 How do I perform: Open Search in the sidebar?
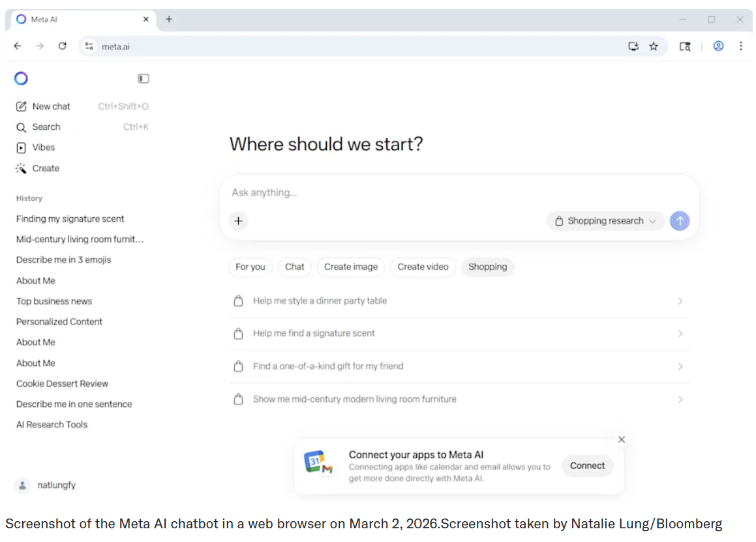pyautogui.click(x=82, y=127)
